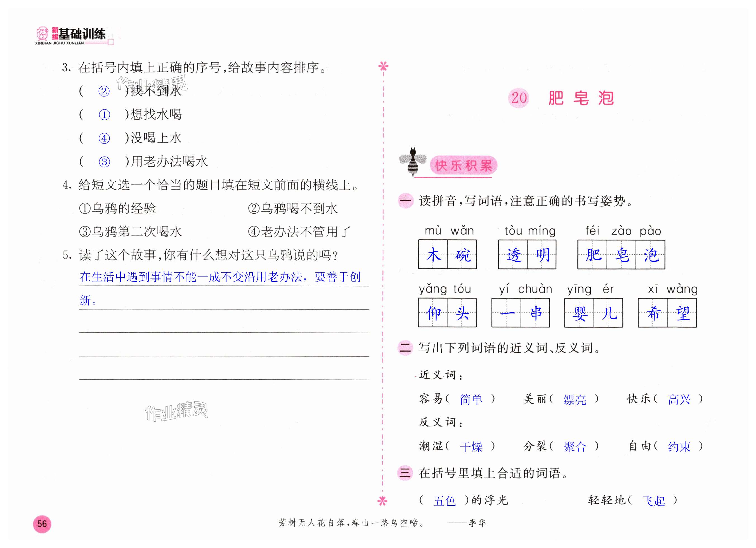Select the circled ② answer before 找不到水
The image size is (756, 548).
pyautogui.click(x=104, y=91)
